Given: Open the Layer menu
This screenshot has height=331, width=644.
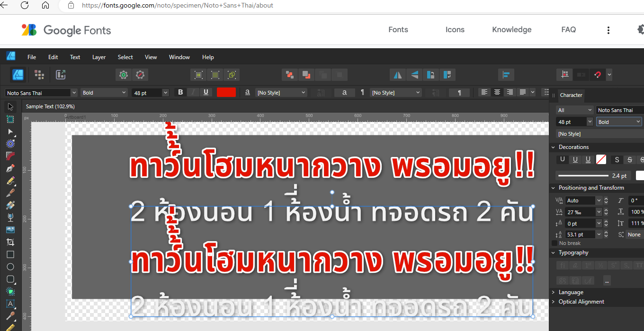Looking at the screenshot, I should point(99,57).
